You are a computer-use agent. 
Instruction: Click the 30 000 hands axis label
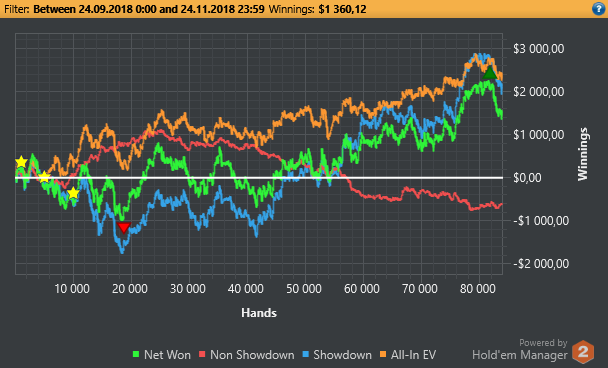click(x=188, y=289)
